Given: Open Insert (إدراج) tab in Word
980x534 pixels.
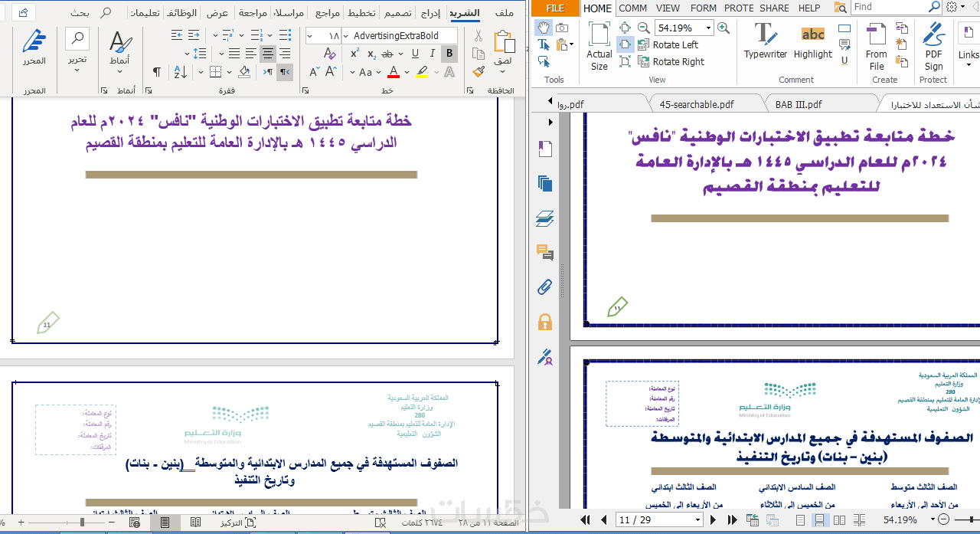Looking at the screenshot, I should coord(430,13).
